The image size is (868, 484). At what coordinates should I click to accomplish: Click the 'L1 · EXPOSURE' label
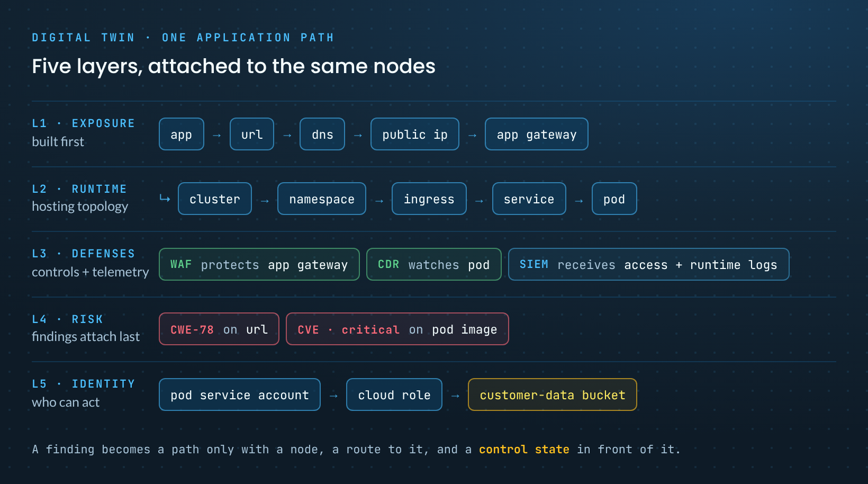coord(84,123)
